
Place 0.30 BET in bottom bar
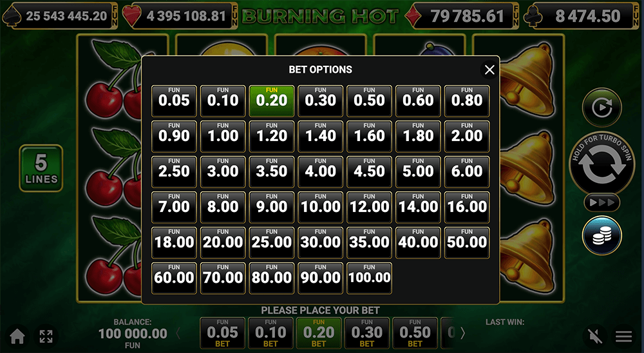tap(367, 333)
